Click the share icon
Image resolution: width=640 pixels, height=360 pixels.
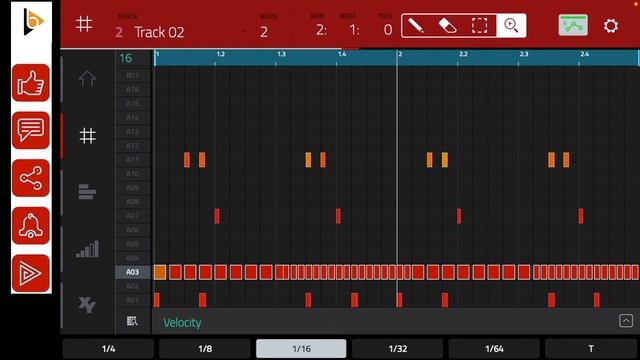click(31, 178)
